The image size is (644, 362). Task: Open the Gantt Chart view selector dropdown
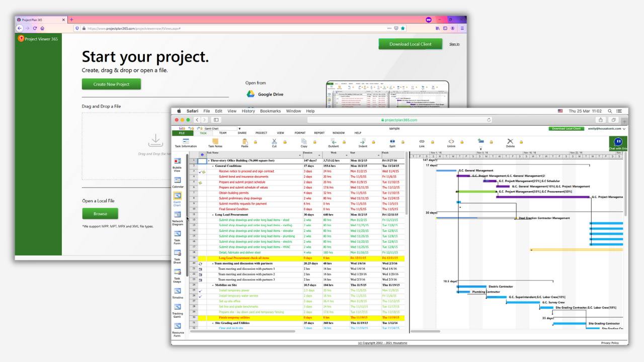pyautogui.click(x=239, y=129)
